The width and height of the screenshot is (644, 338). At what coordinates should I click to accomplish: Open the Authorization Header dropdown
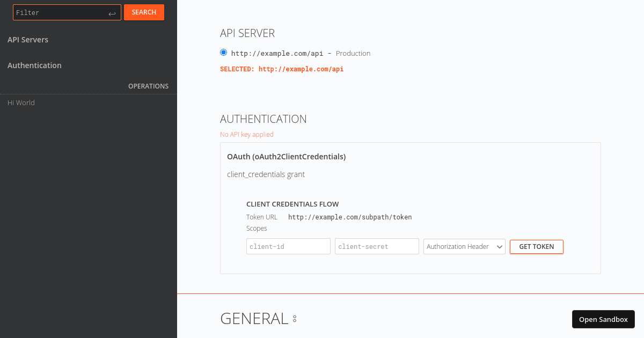[464, 246]
